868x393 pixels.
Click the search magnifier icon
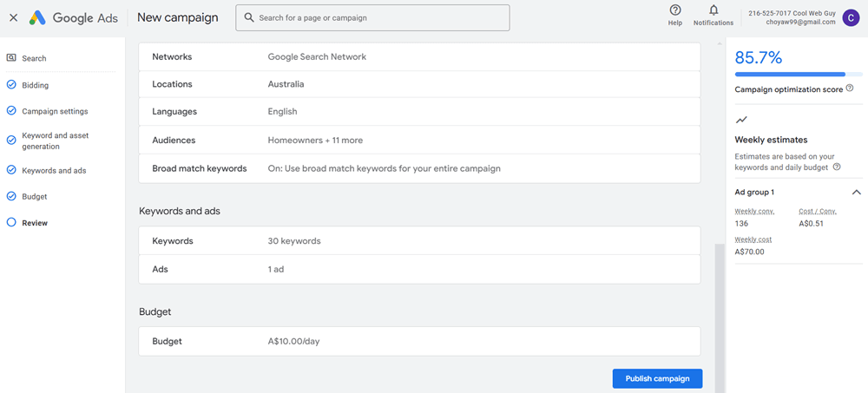[249, 17]
